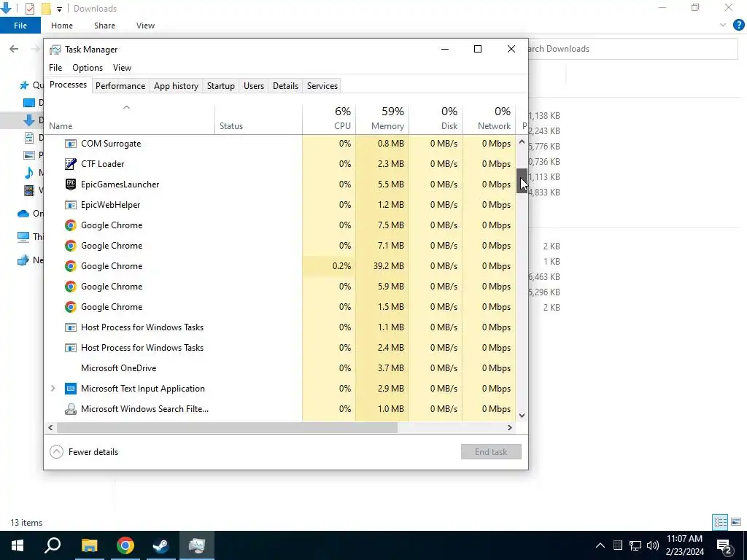The image size is (747, 560).
Task: Click the COM Surrogate process icon
Action: pyautogui.click(x=71, y=144)
